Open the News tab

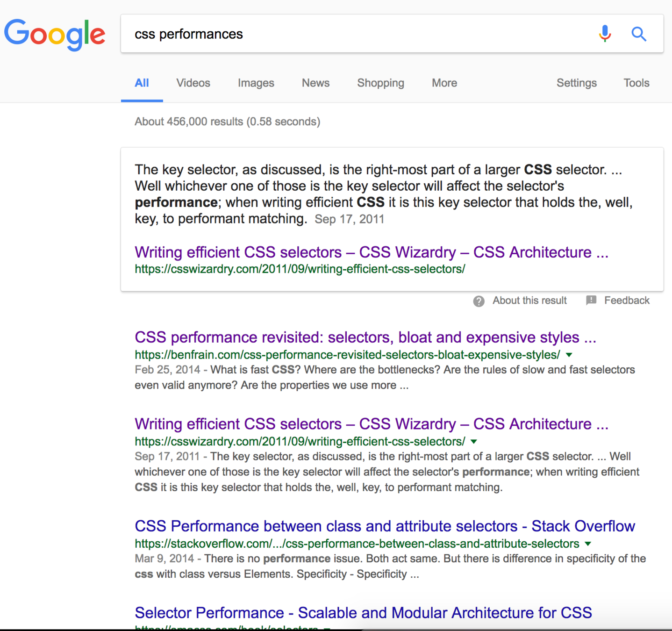[x=315, y=83]
